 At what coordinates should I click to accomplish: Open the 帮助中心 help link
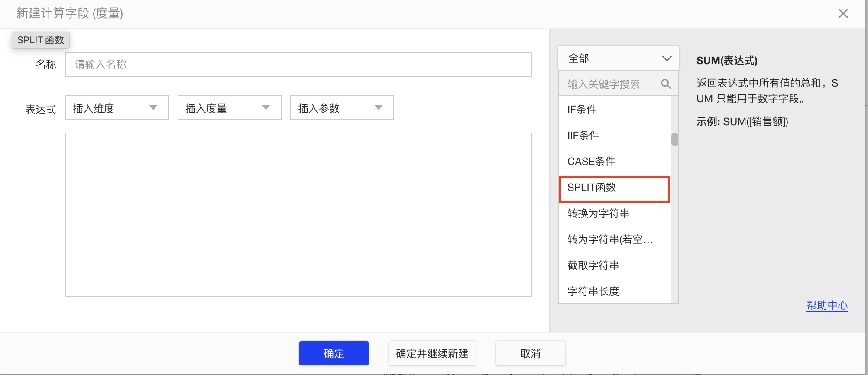(826, 305)
